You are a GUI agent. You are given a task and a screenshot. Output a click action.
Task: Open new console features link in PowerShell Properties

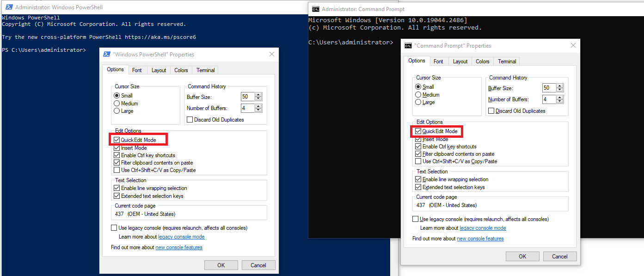click(179, 247)
